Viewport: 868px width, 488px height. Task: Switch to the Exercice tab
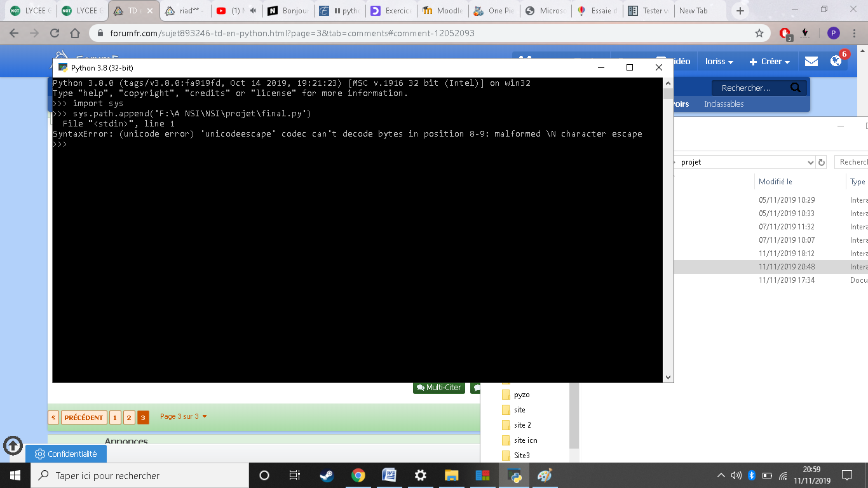click(391, 11)
